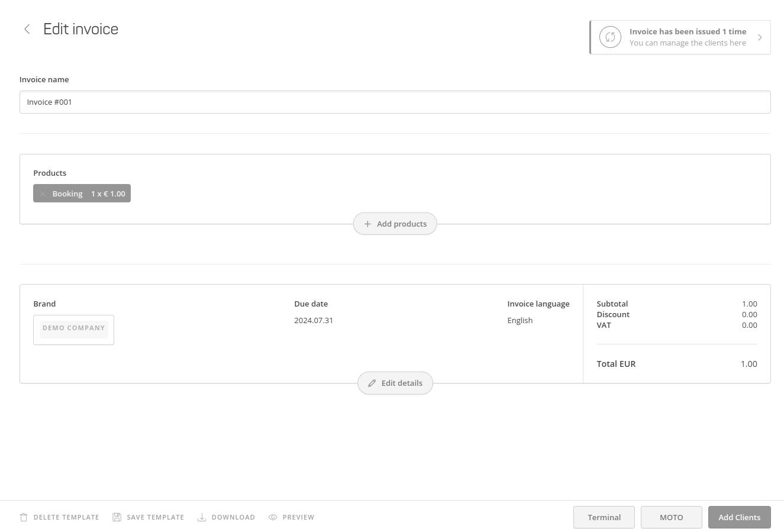Click the save template floppy icon
784x532 pixels.
[x=117, y=517]
